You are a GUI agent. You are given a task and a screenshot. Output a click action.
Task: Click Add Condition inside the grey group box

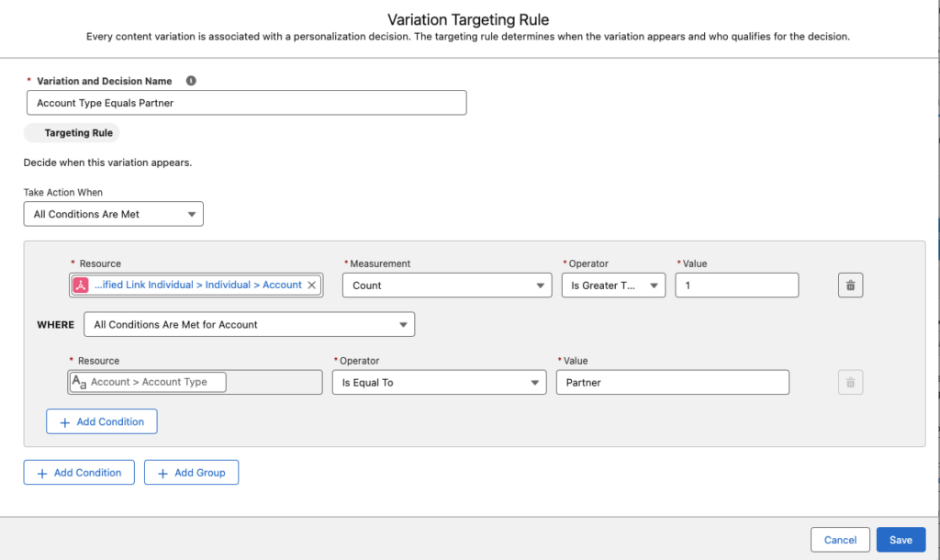point(102,421)
